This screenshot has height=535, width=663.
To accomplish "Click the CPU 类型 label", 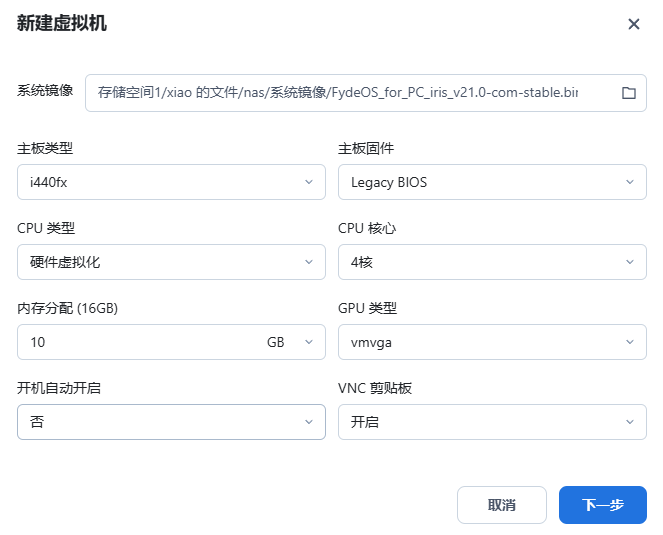I will coord(46,228).
